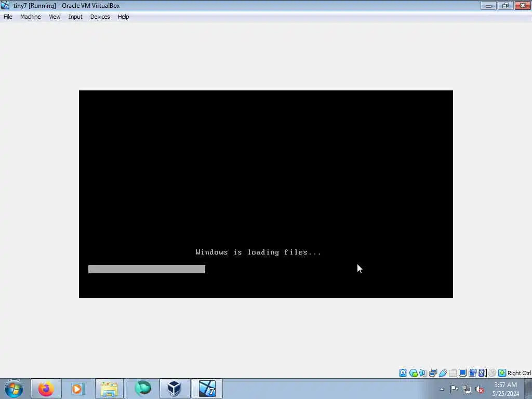Select the tiny7 VM taskbar button

207,389
